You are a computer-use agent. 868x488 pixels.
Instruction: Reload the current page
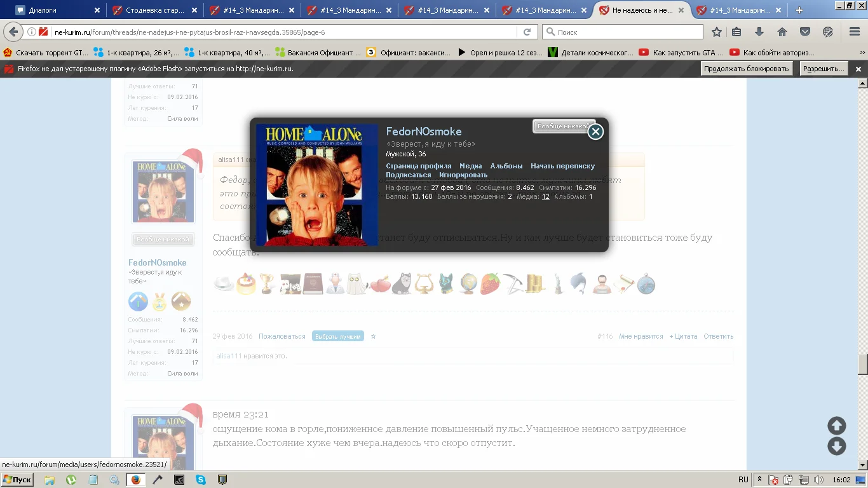click(x=527, y=32)
